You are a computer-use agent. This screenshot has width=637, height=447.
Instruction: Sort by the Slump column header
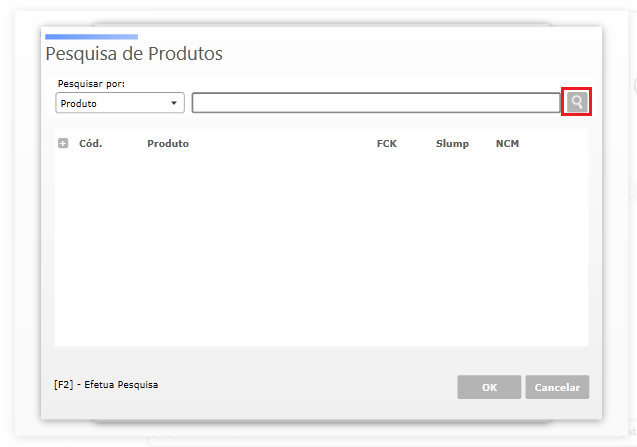coord(452,144)
